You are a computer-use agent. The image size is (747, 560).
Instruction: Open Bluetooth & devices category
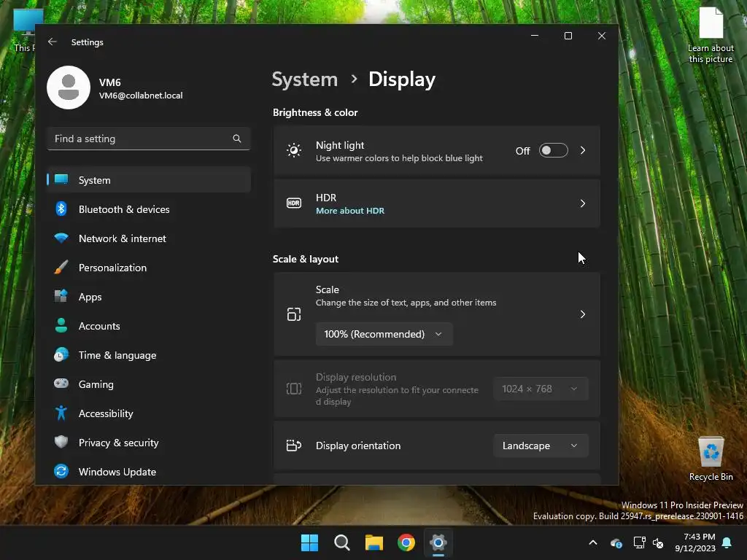tap(149, 209)
